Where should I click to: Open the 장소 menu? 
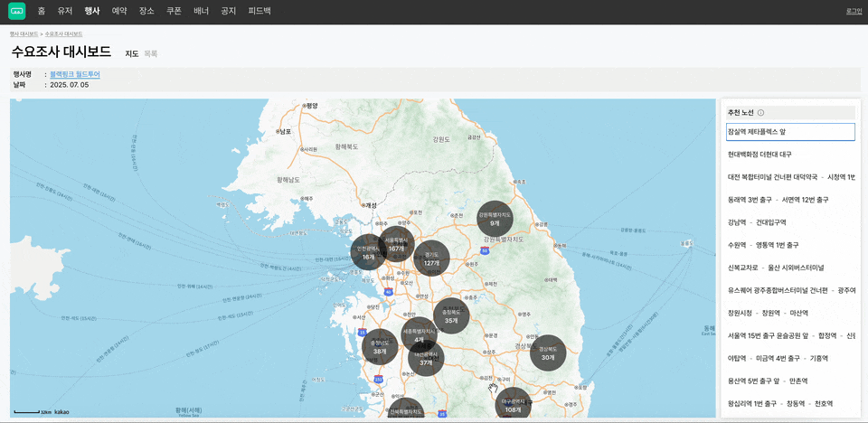tap(146, 11)
